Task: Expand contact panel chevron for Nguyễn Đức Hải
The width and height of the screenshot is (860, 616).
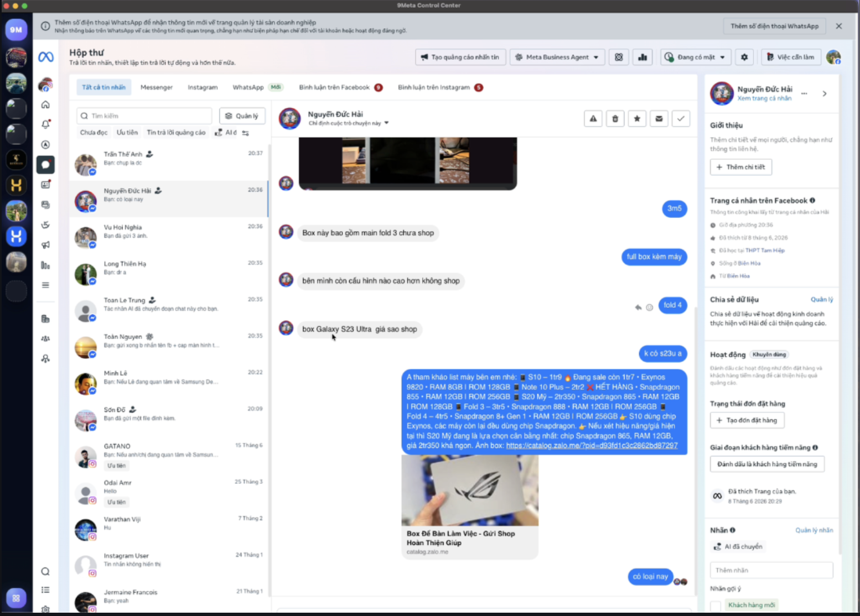Action: pos(825,93)
